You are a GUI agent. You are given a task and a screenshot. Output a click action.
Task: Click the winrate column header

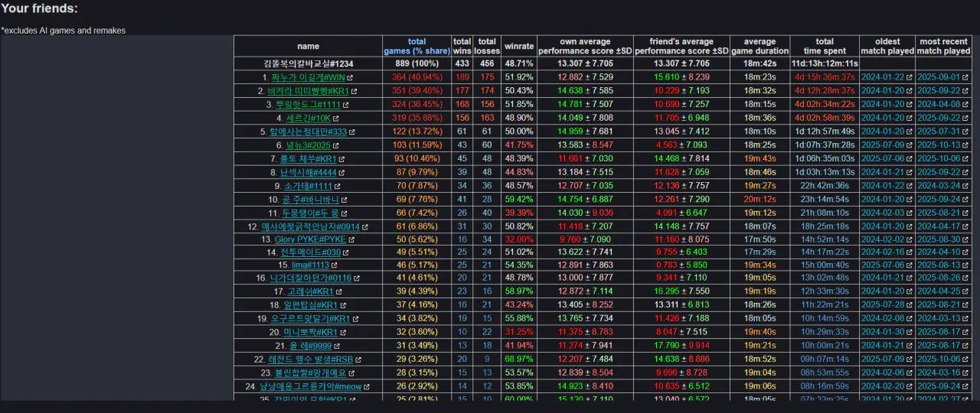(x=519, y=46)
